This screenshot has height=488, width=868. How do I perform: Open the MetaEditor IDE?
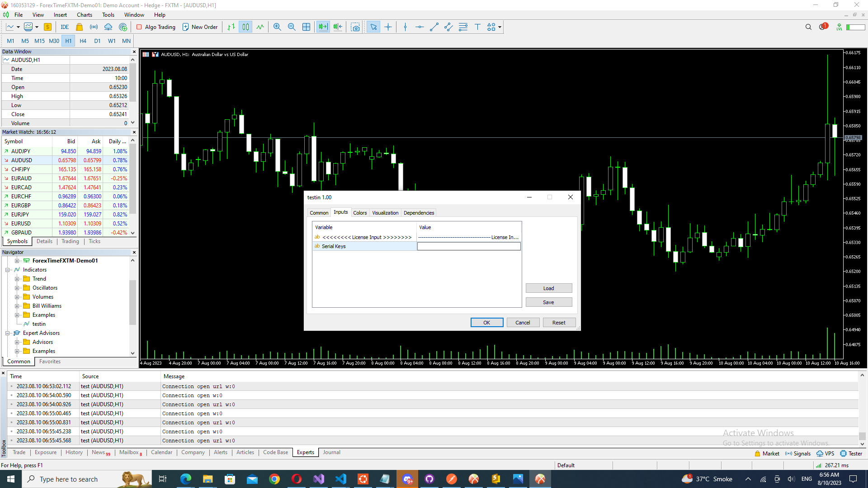pyautogui.click(x=65, y=27)
